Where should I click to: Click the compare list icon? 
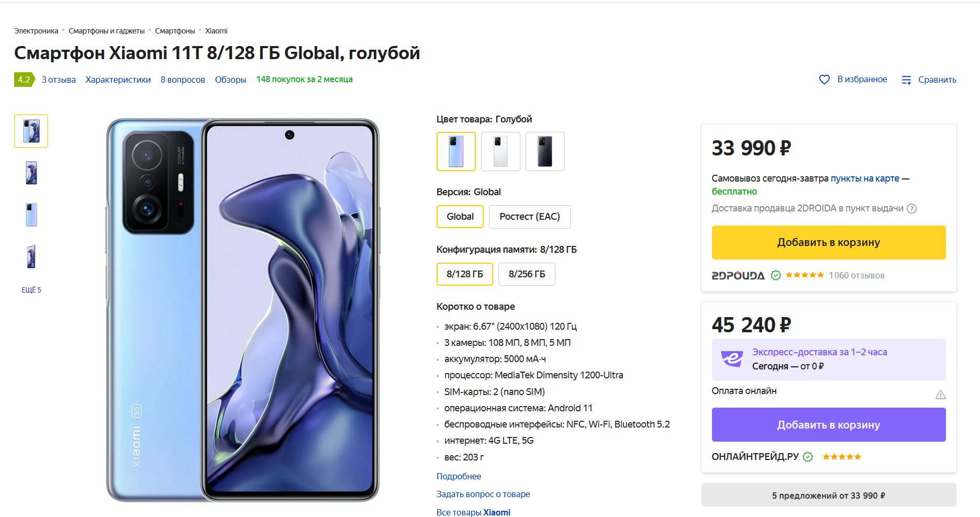(906, 80)
